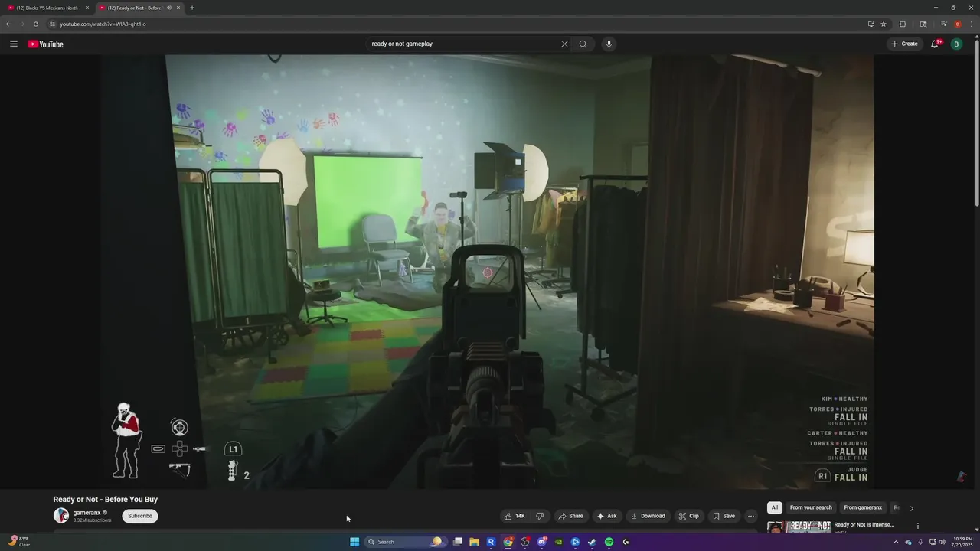This screenshot has height=551, width=980.
Task: Mute the audio-playing tab speaker icon
Action: coord(168,8)
